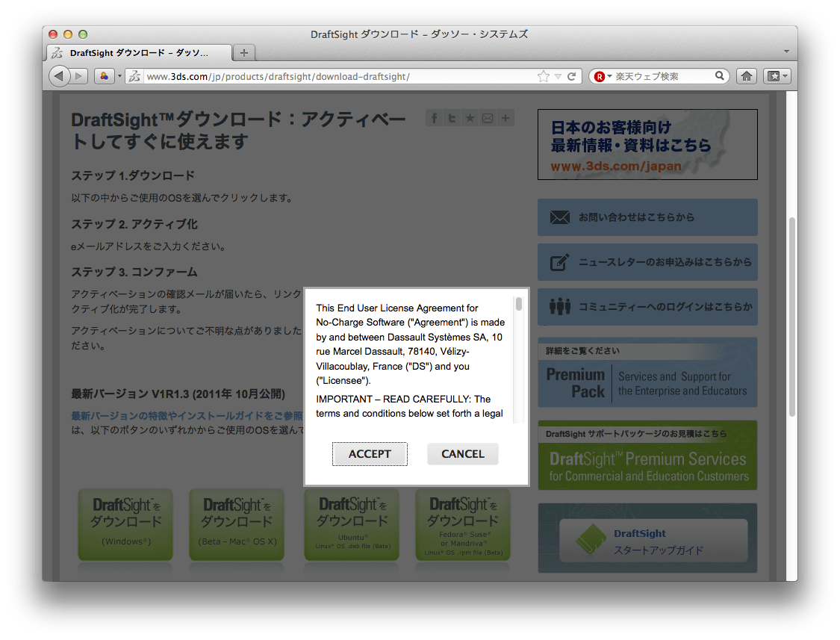
Task: Bookmark this page with the star icon
Action: pos(544,76)
